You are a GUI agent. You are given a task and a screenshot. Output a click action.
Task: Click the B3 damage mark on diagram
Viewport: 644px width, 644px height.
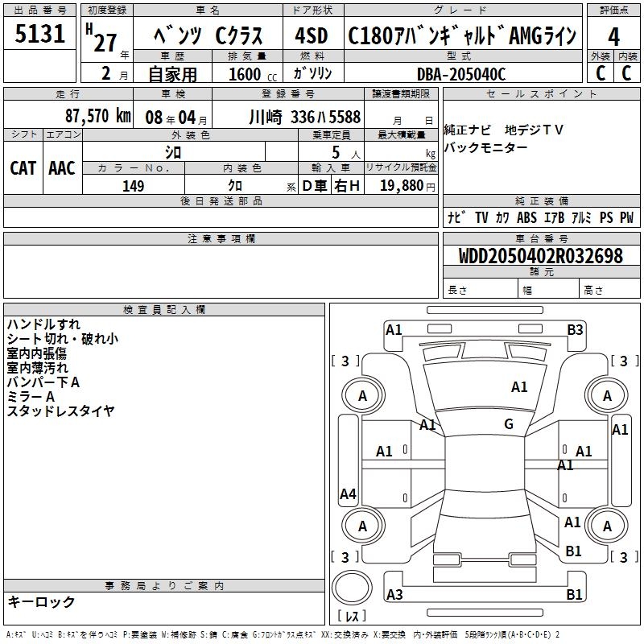575,329
